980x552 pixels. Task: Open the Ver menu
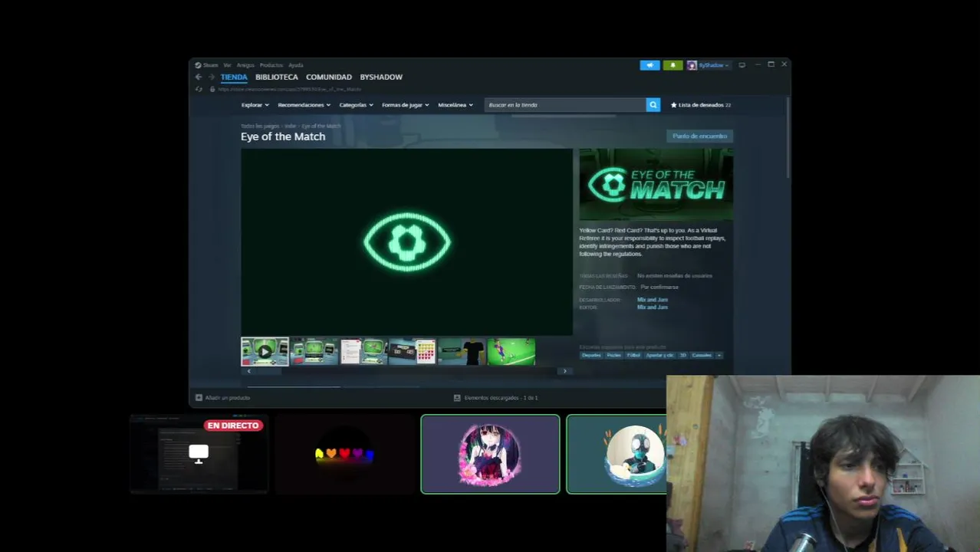click(227, 65)
